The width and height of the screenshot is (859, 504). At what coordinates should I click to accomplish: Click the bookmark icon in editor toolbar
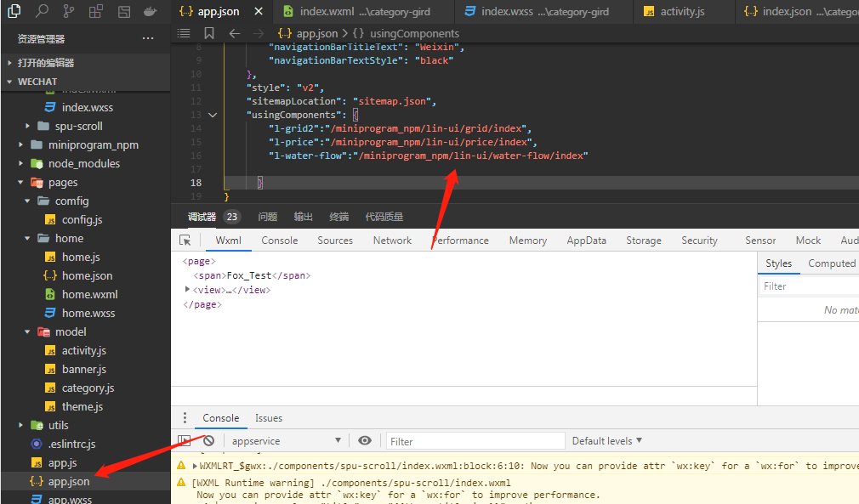209,33
